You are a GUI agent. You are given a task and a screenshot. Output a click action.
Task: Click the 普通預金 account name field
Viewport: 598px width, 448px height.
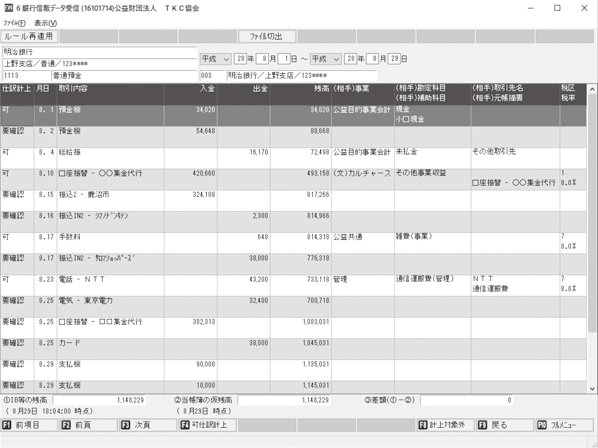tap(124, 75)
